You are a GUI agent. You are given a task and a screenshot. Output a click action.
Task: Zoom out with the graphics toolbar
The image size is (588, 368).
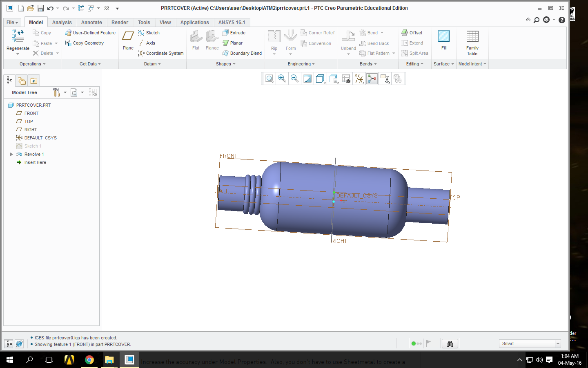point(294,79)
